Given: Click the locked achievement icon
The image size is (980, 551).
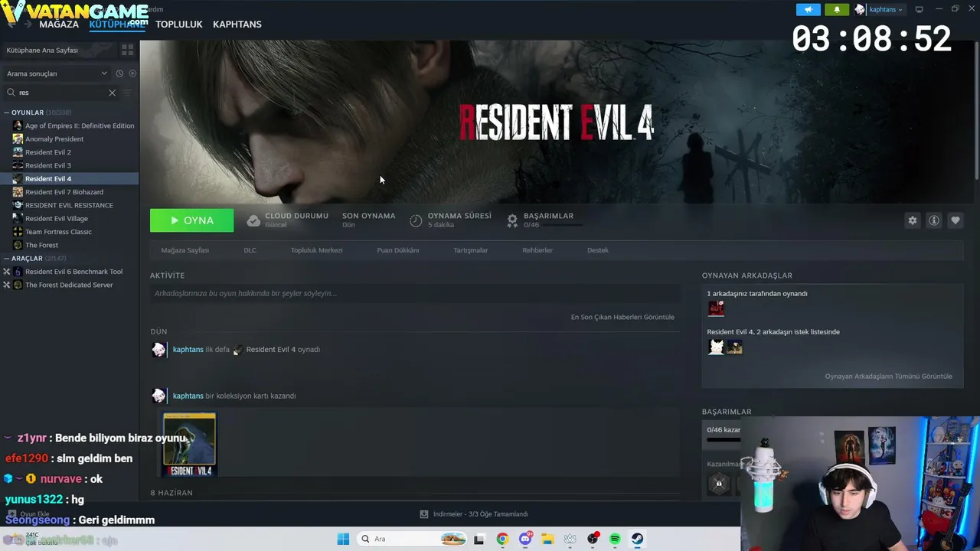Looking at the screenshot, I should point(718,483).
